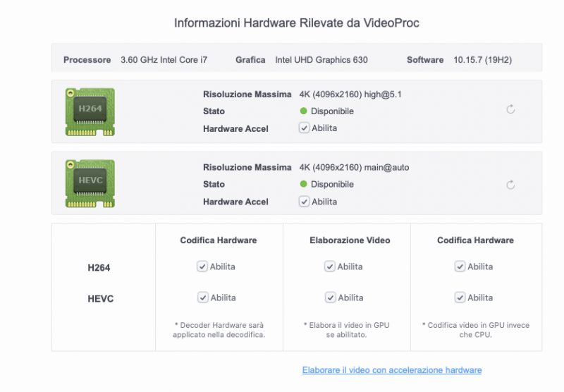
Task: Refresh the H264 hardware detection
Action: pos(510,109)
